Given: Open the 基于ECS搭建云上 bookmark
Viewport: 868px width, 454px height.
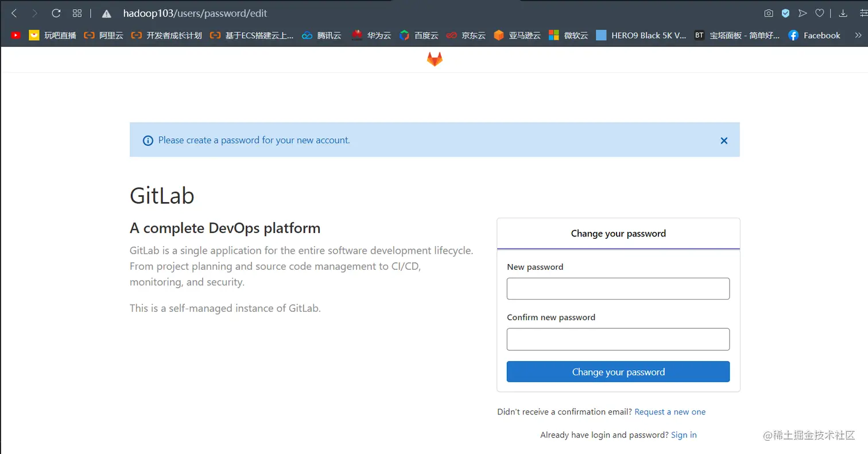Looking at the screenshot, I should pyautogui.click(x=251, y=36).
